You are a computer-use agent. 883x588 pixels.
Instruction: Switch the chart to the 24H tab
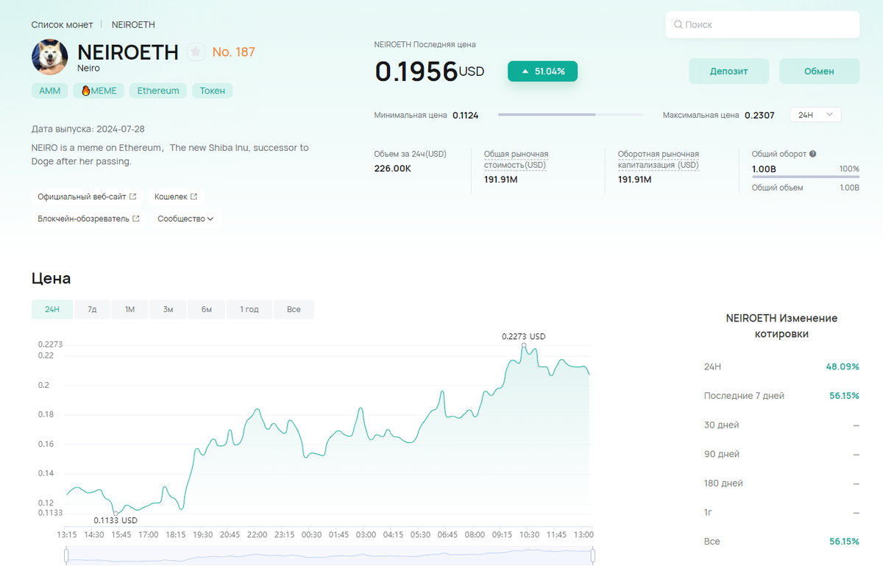(52, 309)
